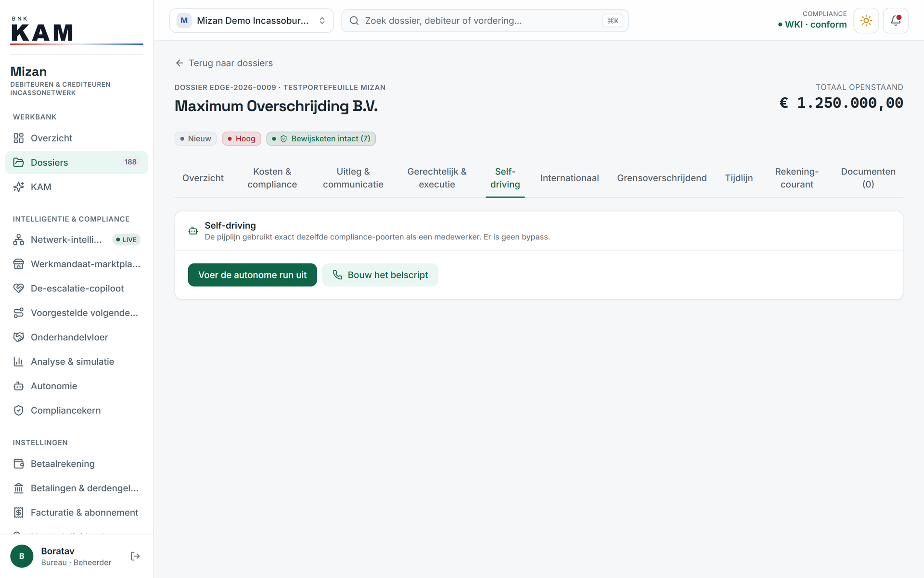
Task: Open Kosten & compliance tab
Action: (272, 178)
